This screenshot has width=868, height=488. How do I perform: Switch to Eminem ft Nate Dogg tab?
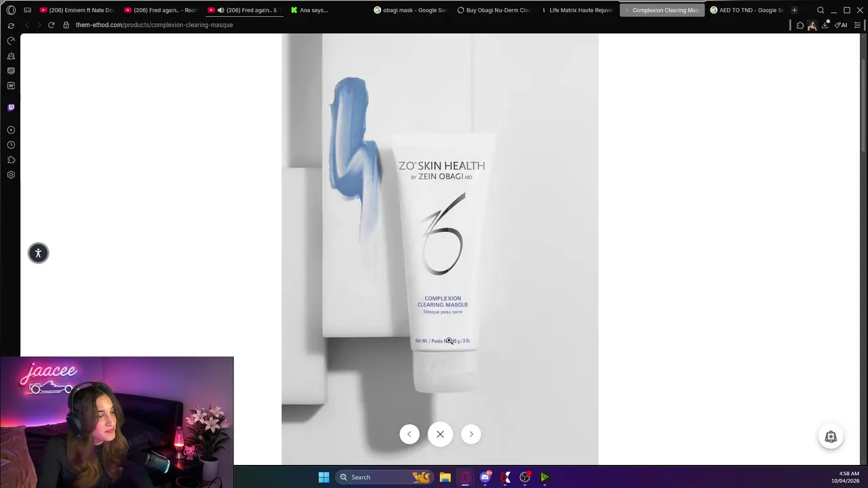(x=77, y=10)
